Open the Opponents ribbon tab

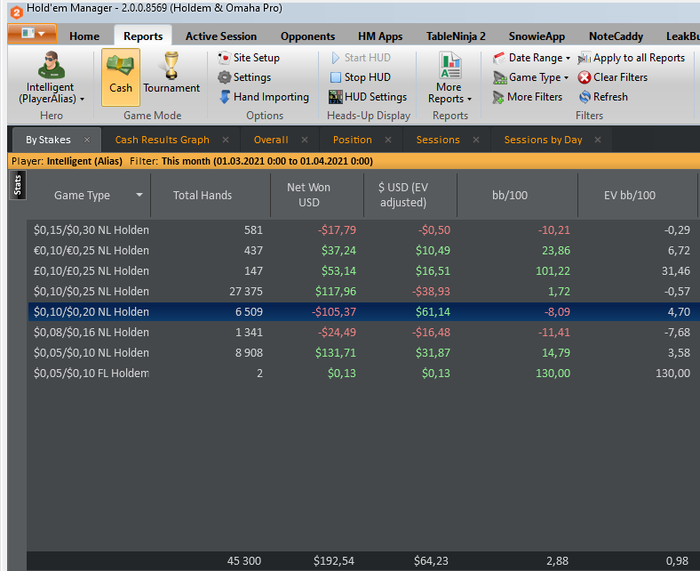point(308,36)
